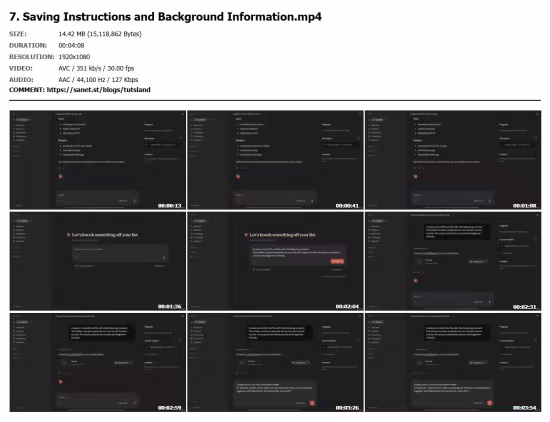Image resolution: width=550 pixels, height=422 pixels.
Task: Open the video frame stamped 00:01:36
Action: [98, 261]
